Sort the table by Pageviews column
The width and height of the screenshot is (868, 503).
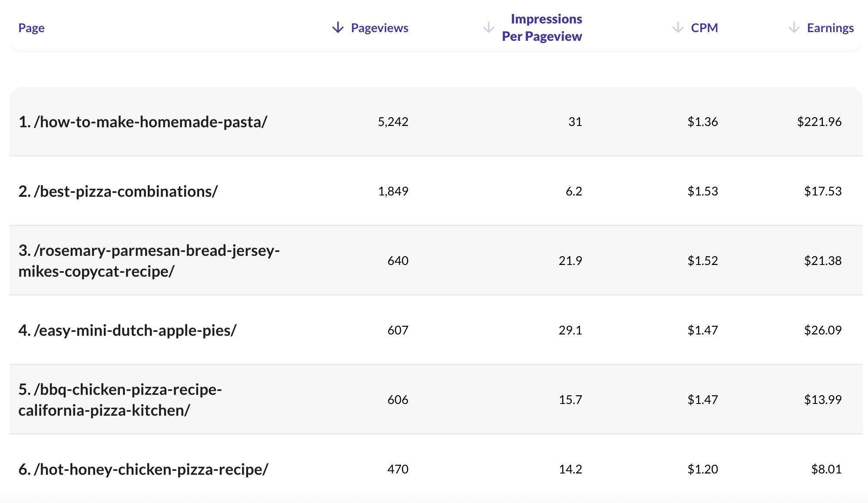[378, 27]
